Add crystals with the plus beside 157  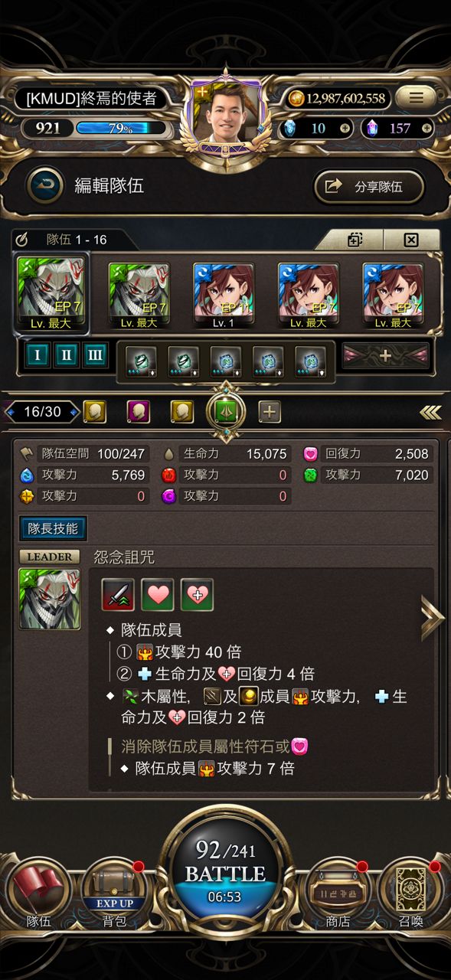coord(426,128)
